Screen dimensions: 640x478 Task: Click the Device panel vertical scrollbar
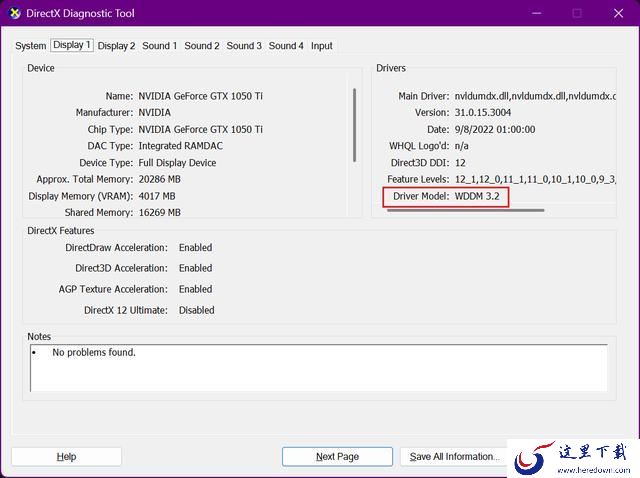pos(354,125)
